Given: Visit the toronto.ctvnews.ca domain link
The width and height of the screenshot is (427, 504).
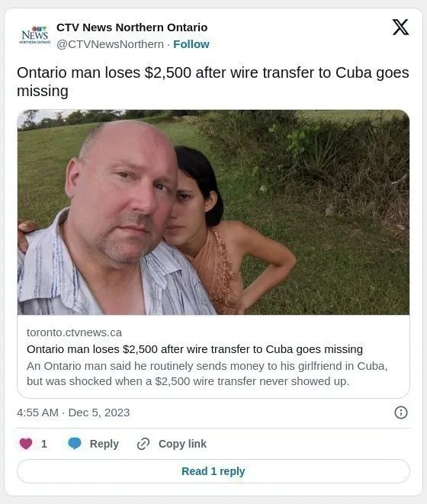Looking at the screenshot, I should 74,332.
